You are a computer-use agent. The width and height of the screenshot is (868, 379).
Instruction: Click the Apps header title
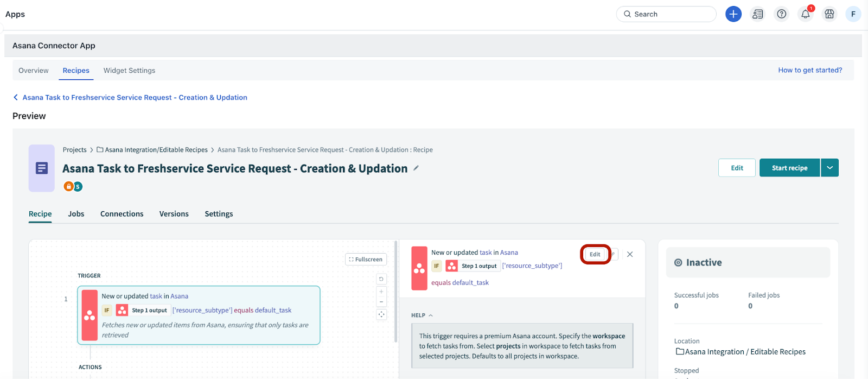click(15, 14)
